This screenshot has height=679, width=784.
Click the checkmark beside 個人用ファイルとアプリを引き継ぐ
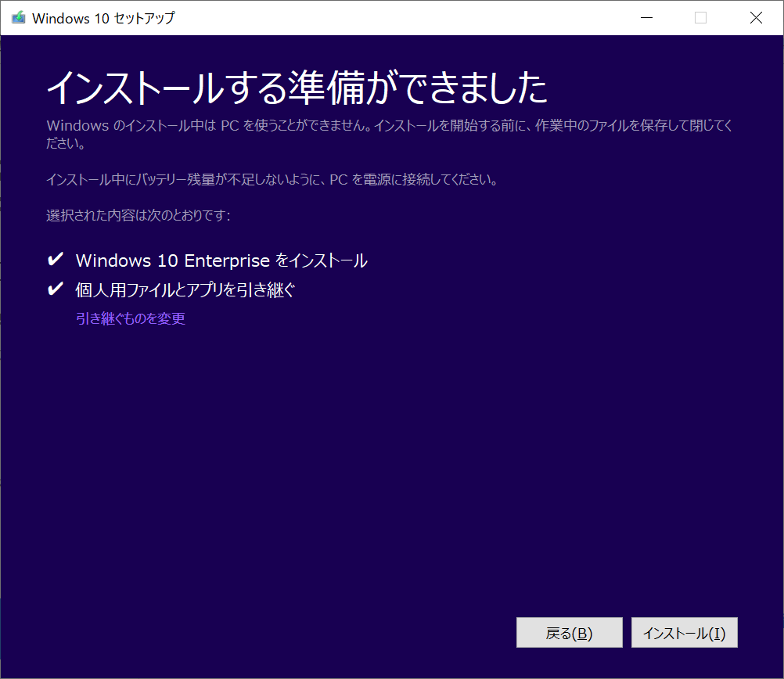(x=55, y=289)
